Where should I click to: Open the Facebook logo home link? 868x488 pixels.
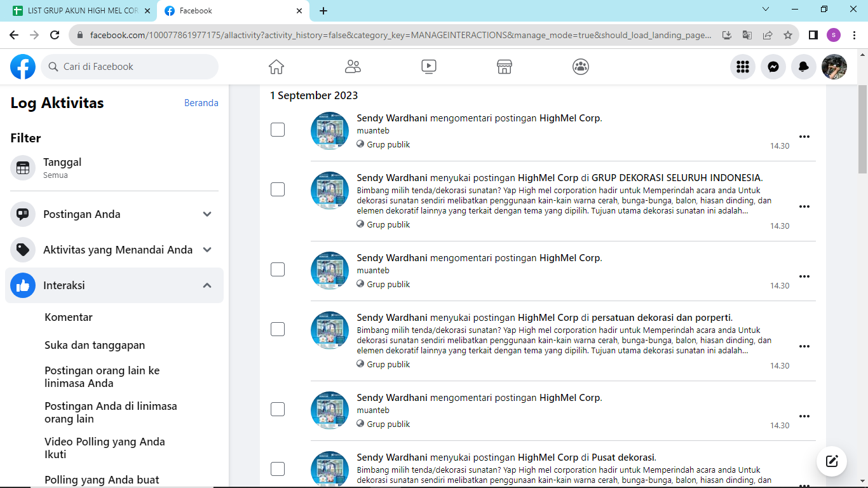click(x=23, y=67)
